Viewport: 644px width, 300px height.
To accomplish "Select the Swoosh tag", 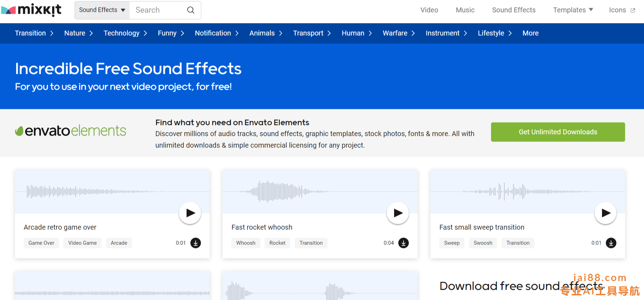I will point(483,243).
